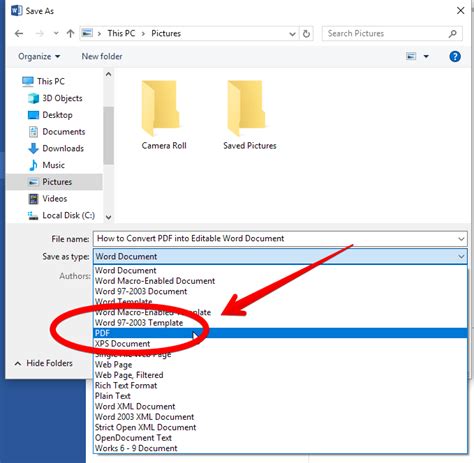Open the Organize menu

39,56
